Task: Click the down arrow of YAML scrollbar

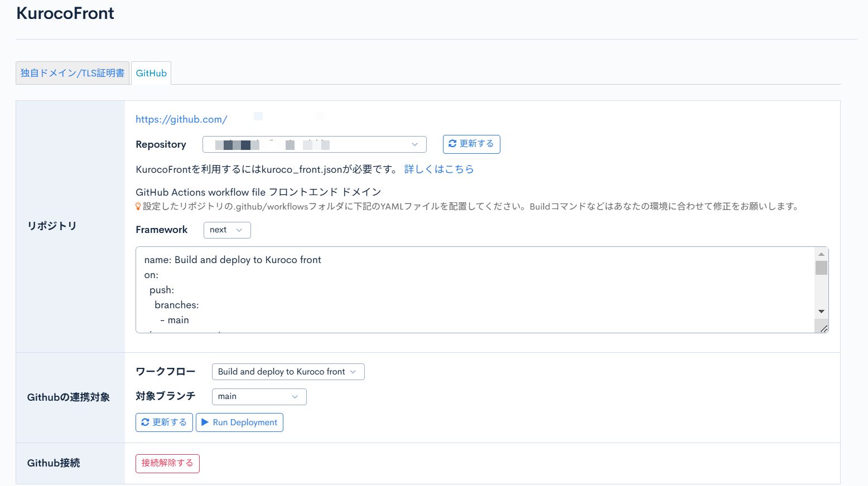Action: click(x=821, y=311)
